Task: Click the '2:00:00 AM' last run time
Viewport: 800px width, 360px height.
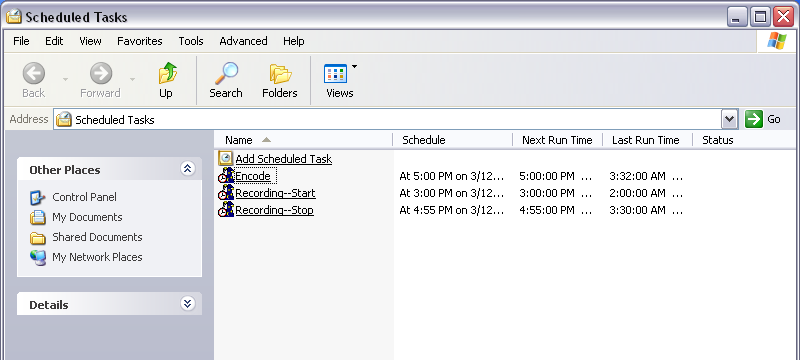Action: point(637,193)
